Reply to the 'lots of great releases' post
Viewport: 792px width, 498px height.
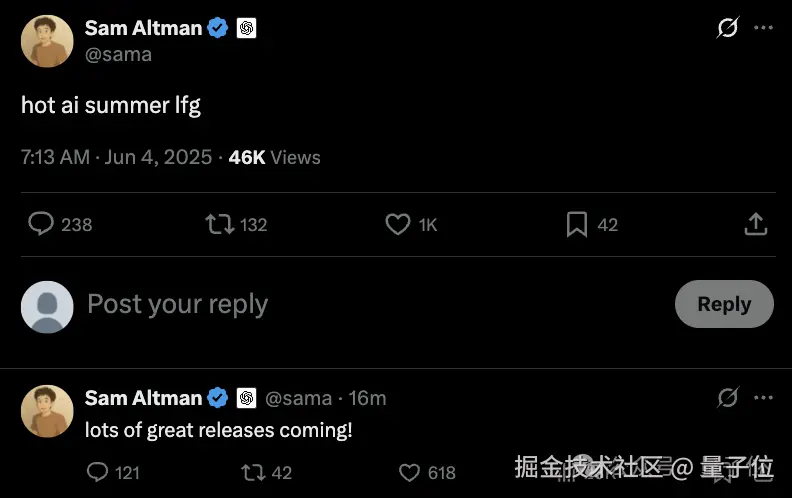pos(98,472)
